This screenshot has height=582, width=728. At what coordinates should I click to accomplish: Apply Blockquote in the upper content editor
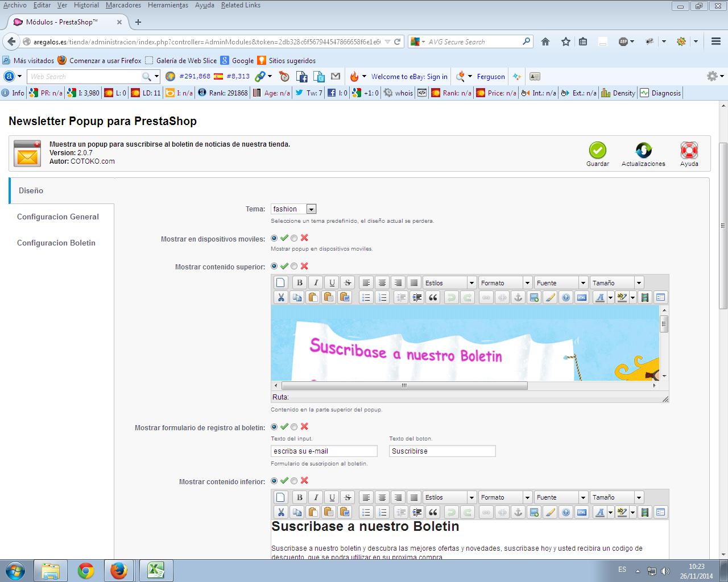coord(433,297)
